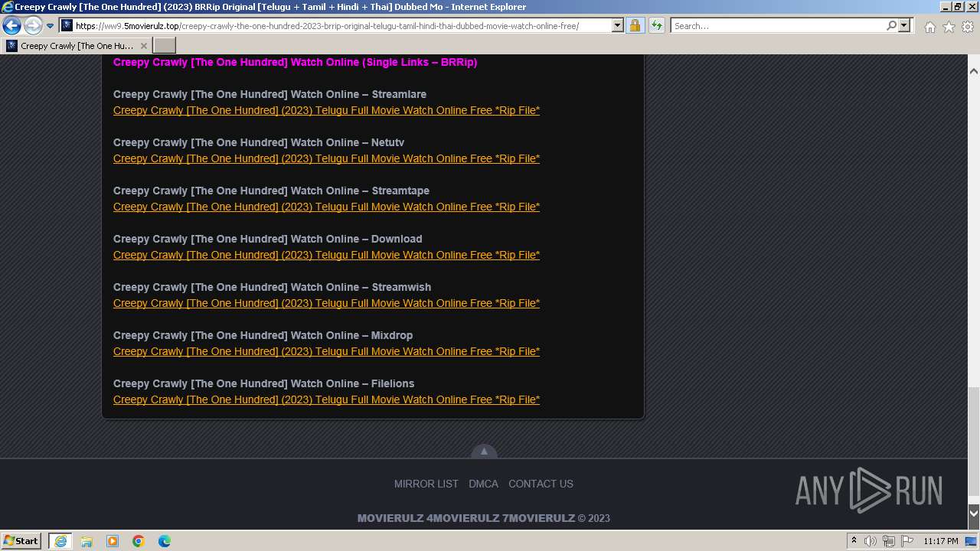This screenshot has width=980, height=551.
Task: Click the site favicon in the address bar
Action: [67, 25]
